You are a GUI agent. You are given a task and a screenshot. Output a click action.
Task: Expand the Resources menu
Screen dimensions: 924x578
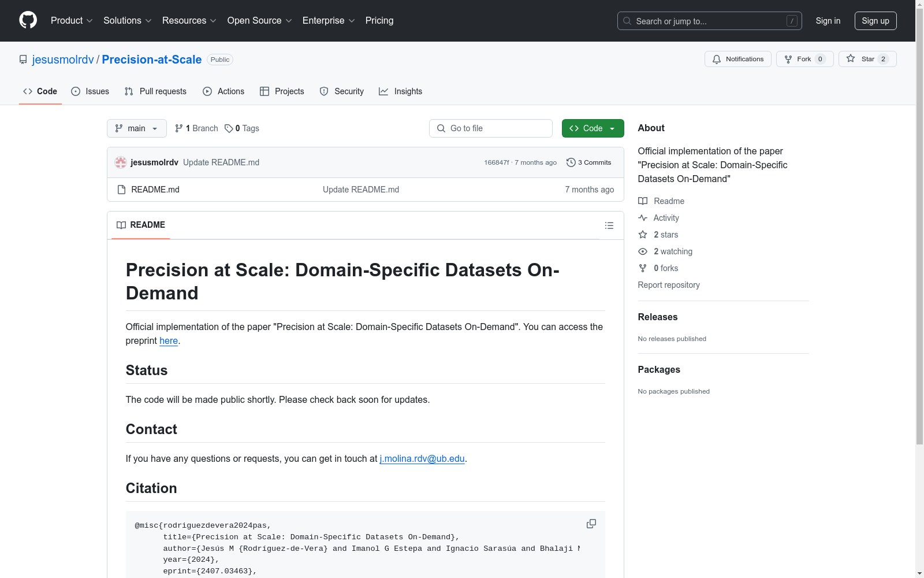coord(189,20)
